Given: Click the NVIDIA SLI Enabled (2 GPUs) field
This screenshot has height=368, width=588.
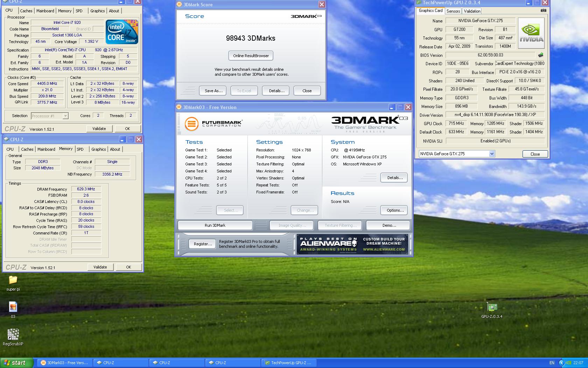Looking at the screenshot, I should click(x=495, y=141).
